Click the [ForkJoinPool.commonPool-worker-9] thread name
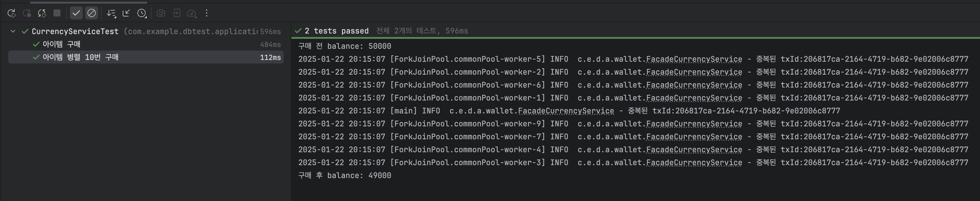 pos(468,124)
